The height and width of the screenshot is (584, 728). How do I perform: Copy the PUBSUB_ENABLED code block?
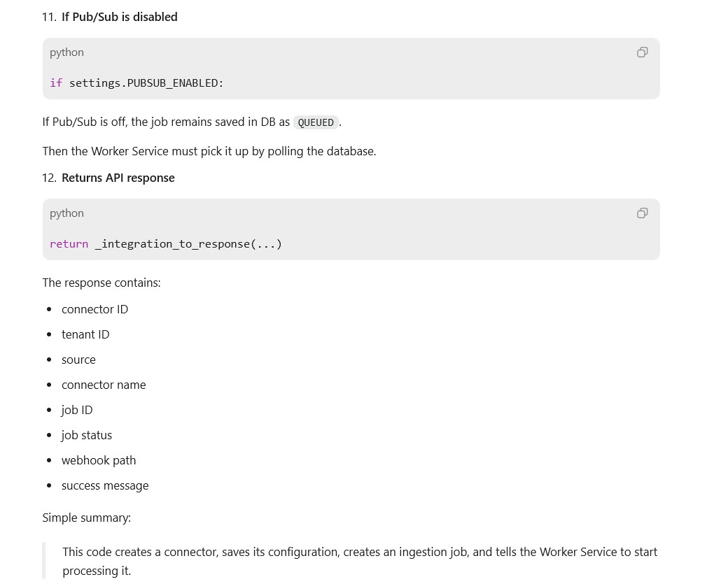642,52
